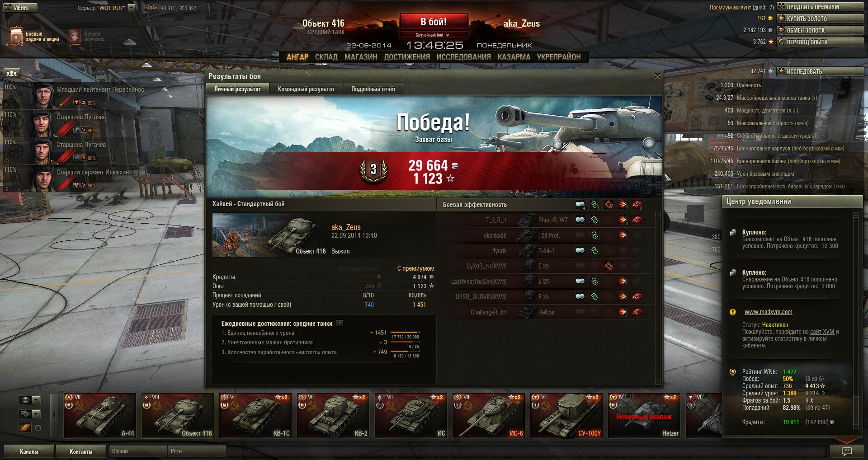
Task: Open the server WOT RU7 dropdown
Action: click(x=131, y=8)
